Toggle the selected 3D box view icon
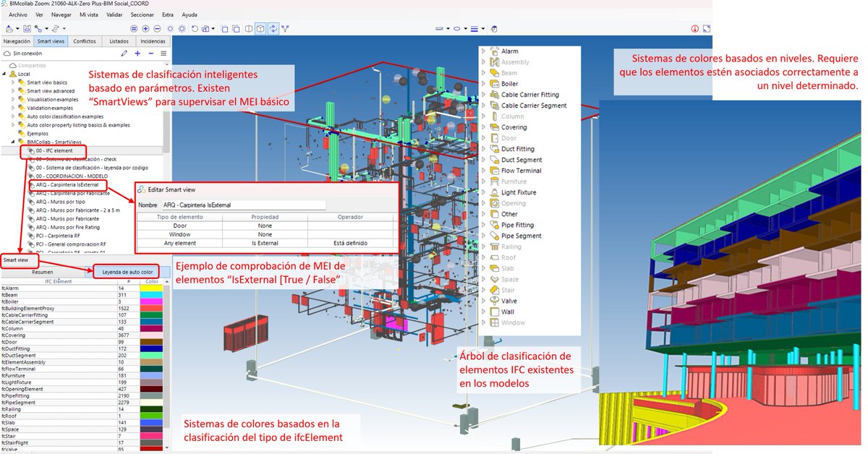 point(261,29)
